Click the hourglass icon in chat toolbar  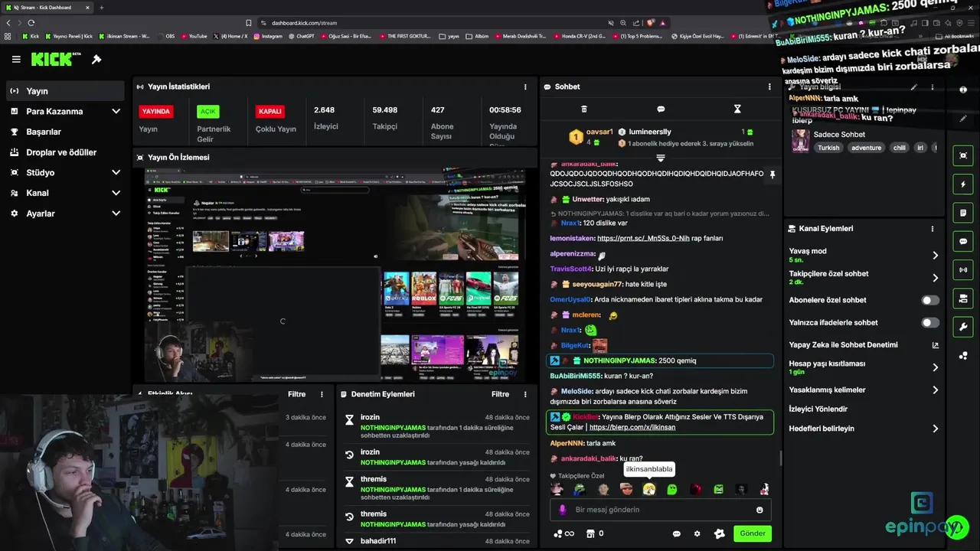tap(737, 109)
